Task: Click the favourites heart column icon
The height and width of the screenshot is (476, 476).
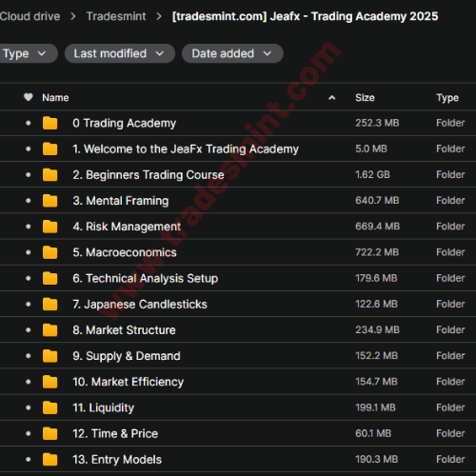Action: pyautogui.click(x=29, y=97)
